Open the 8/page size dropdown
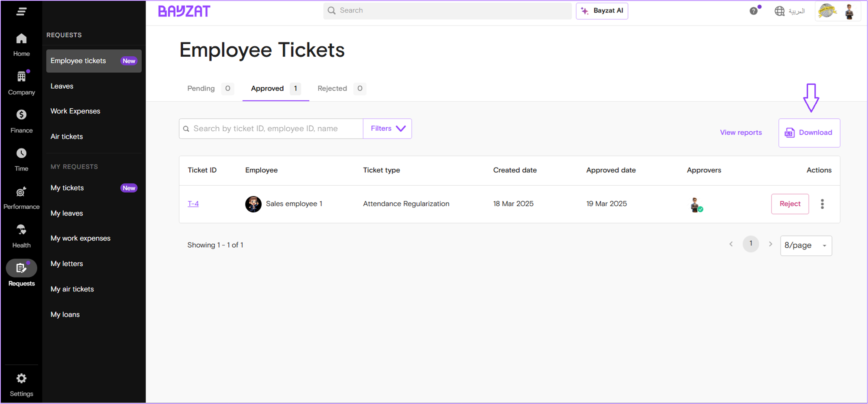The height and width of the screenshot is (404, 868). (806, 246)
